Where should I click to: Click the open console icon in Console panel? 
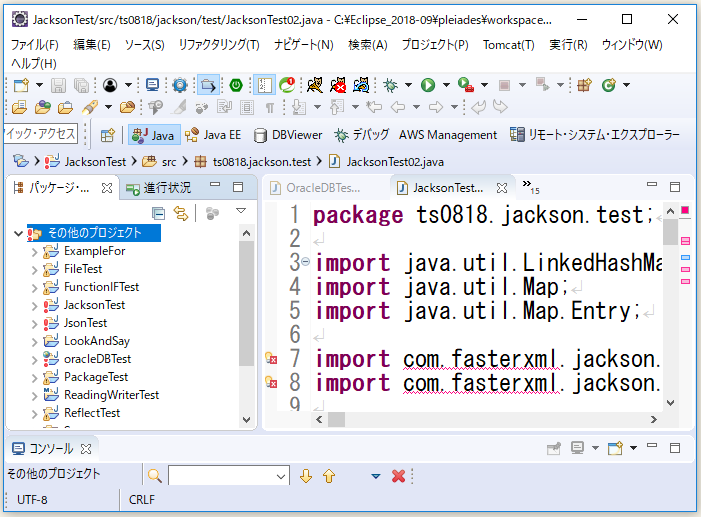point(615,448)
